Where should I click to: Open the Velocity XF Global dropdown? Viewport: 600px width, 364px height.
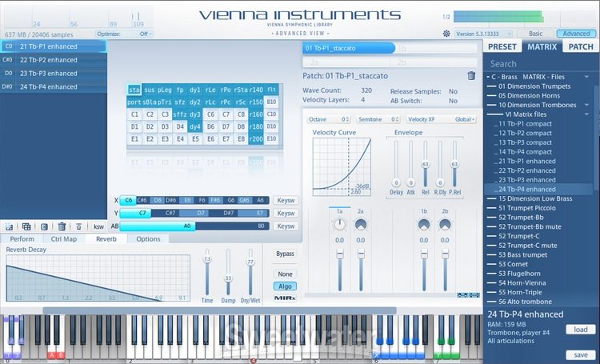pyautogui.click(x=441, y=119)
